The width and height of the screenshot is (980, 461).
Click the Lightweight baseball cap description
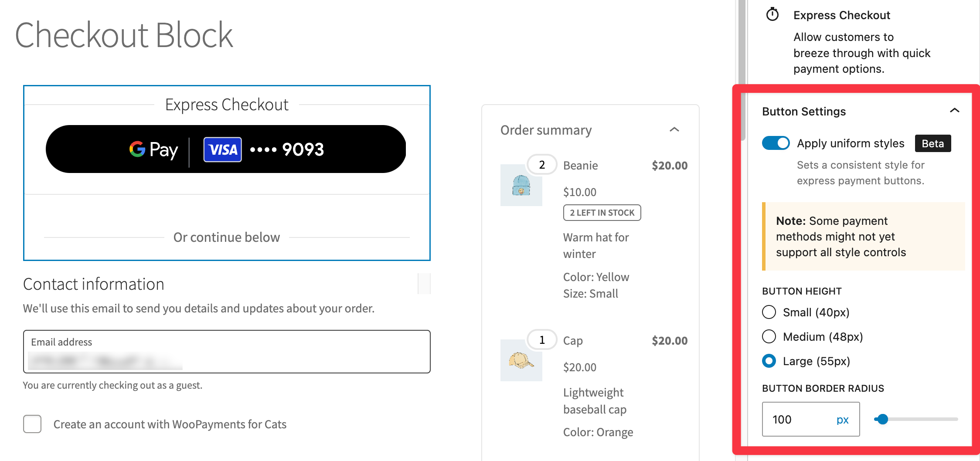[595, 401]
